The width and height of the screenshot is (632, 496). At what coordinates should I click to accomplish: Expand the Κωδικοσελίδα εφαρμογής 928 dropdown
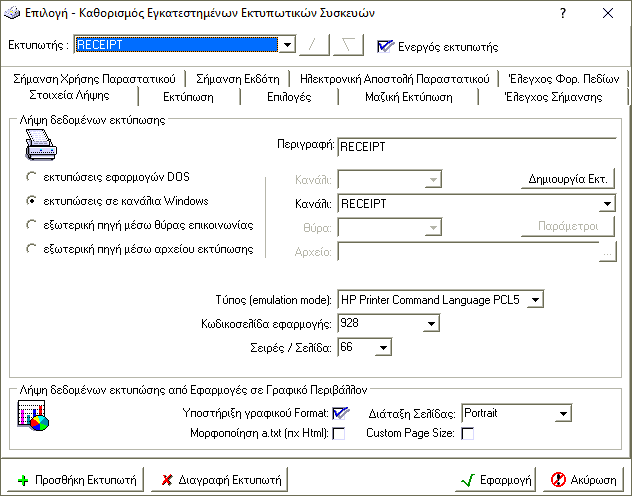click(431, 323)
